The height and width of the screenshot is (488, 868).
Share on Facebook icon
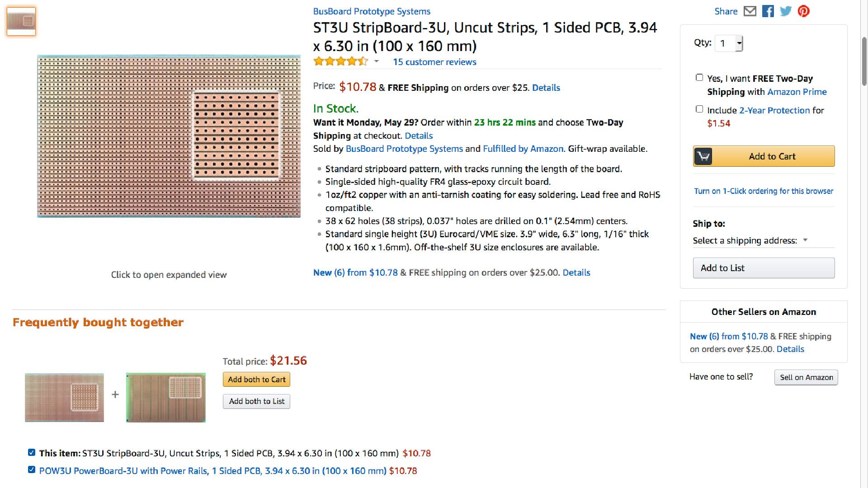pyautogui.click(x=768, y=11)
